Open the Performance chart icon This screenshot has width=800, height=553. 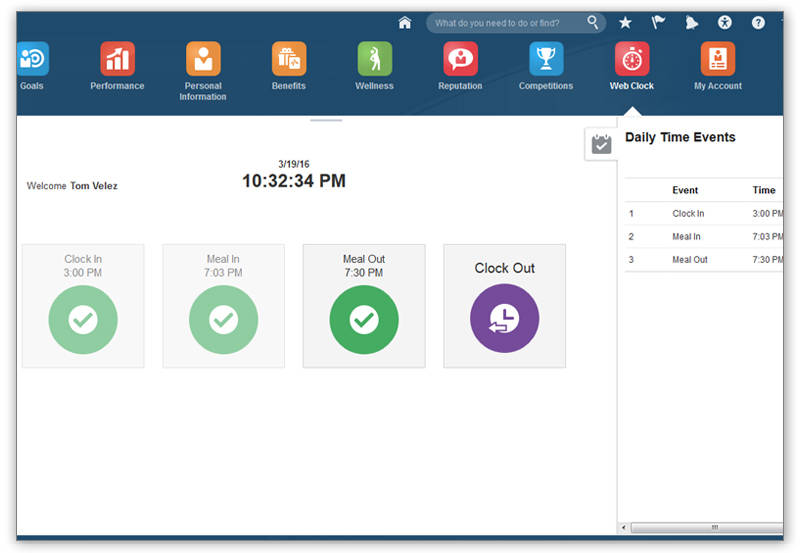[x=117, y=59]
